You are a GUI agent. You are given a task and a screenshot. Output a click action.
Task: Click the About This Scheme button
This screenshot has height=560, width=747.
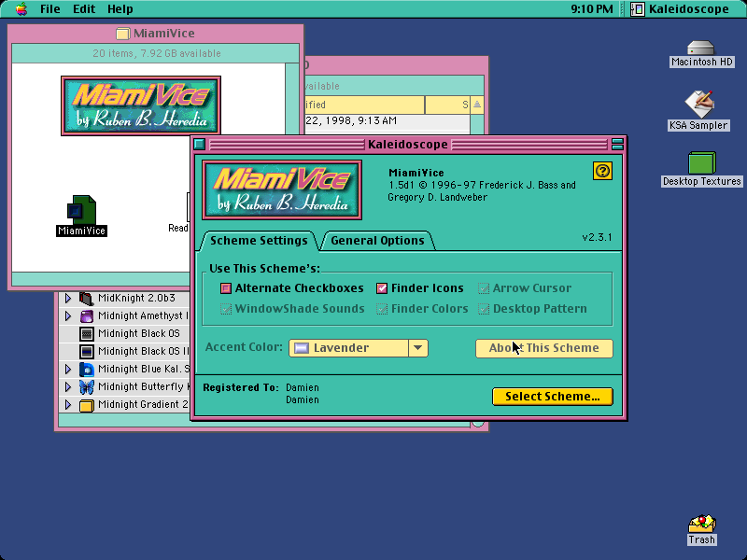click(x=544, y=348)
